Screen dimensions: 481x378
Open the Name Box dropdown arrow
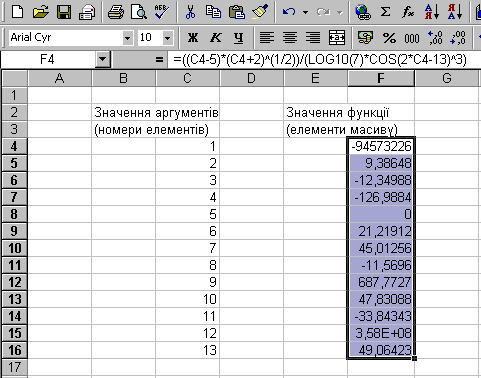click(x=103, y=60)
